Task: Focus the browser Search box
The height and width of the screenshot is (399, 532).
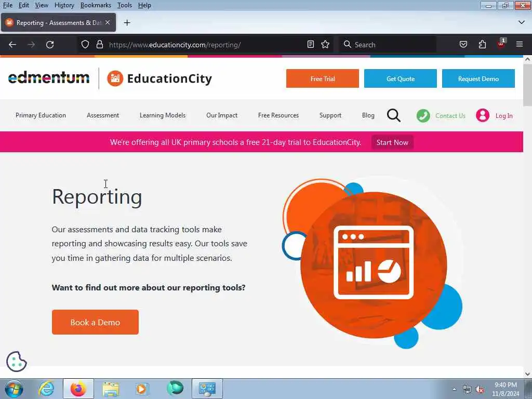Action: coord(388,45)
